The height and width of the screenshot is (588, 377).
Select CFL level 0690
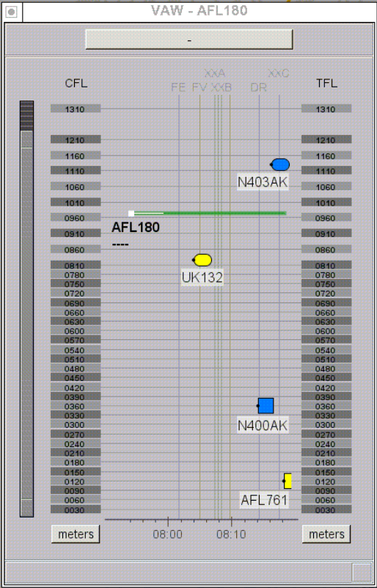(76, 303)
